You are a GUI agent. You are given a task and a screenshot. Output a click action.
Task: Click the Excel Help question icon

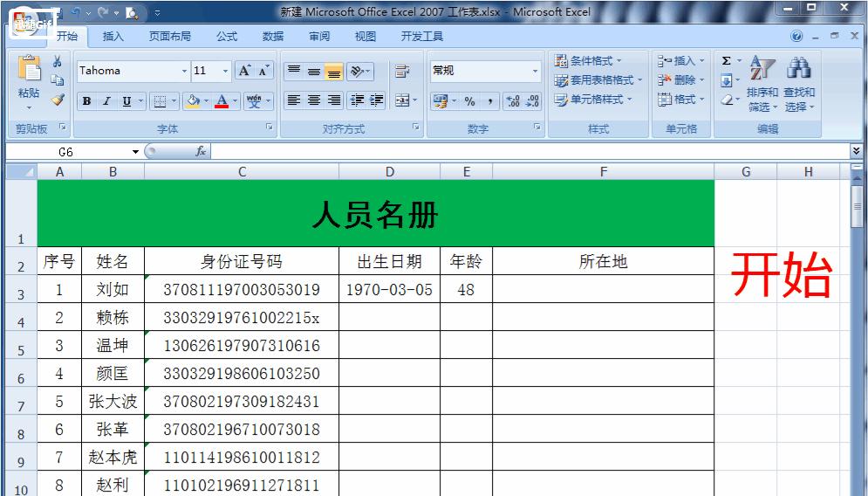(796, 37)
